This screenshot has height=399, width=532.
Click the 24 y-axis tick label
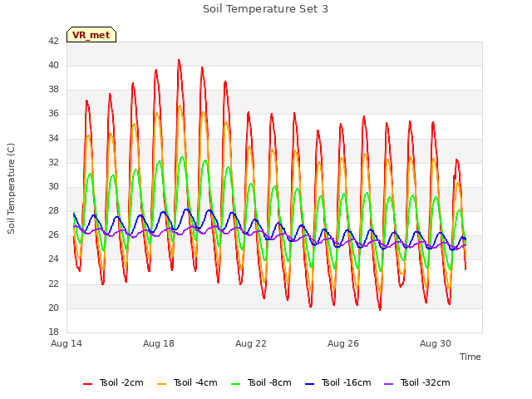click(53, 259)
